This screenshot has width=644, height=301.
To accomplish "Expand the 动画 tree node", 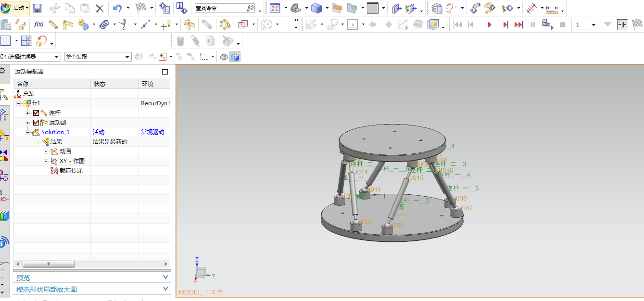I will pyautogui.click(x=46, y=151).
